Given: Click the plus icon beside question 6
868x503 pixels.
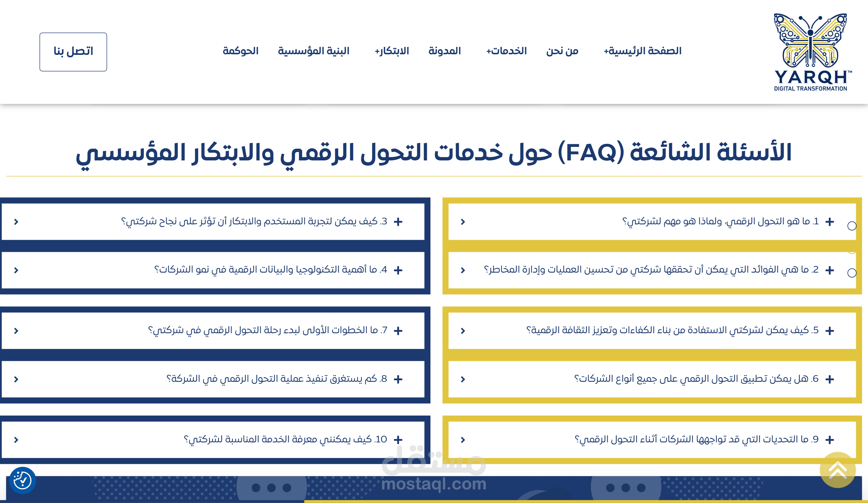Looking at the screenshot, I should click(x=829, y=379).
